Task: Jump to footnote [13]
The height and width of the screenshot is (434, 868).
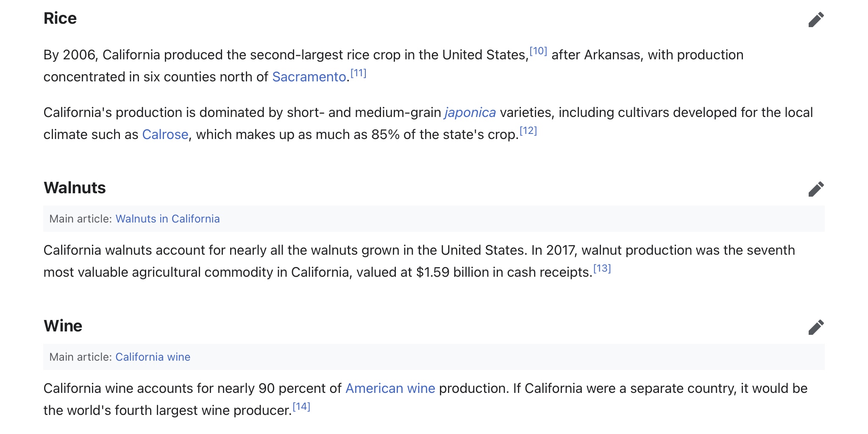Action: point(602,269)
